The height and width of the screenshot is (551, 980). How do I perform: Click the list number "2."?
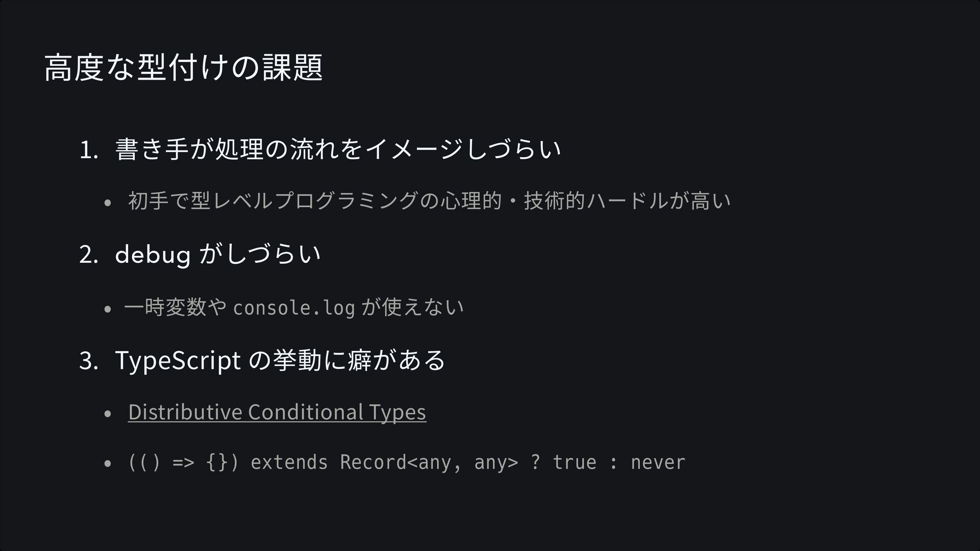click(88, 255)
